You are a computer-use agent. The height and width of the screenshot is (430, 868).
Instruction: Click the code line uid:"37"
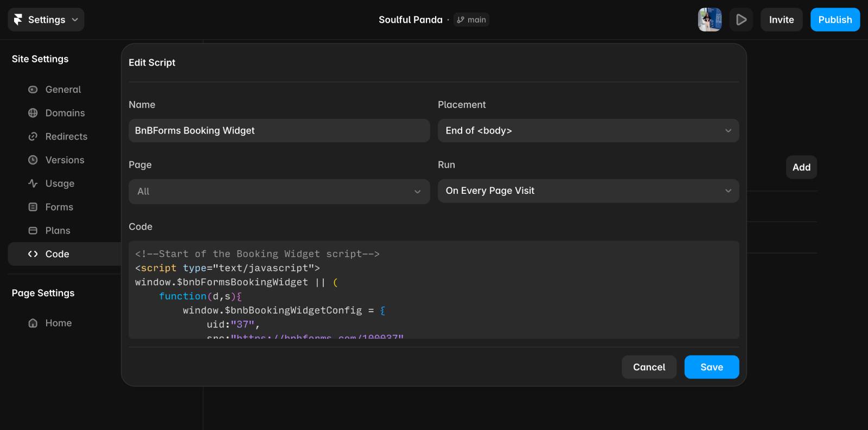[x=233, y=325]
